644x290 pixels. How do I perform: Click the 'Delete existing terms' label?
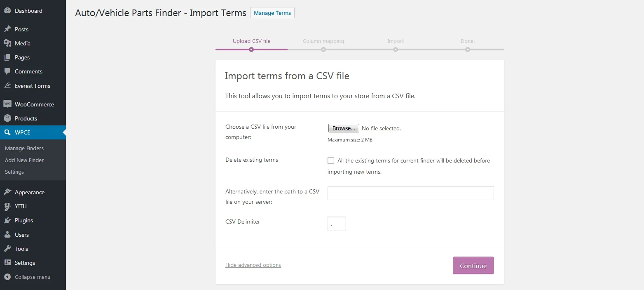coord(252,160)
